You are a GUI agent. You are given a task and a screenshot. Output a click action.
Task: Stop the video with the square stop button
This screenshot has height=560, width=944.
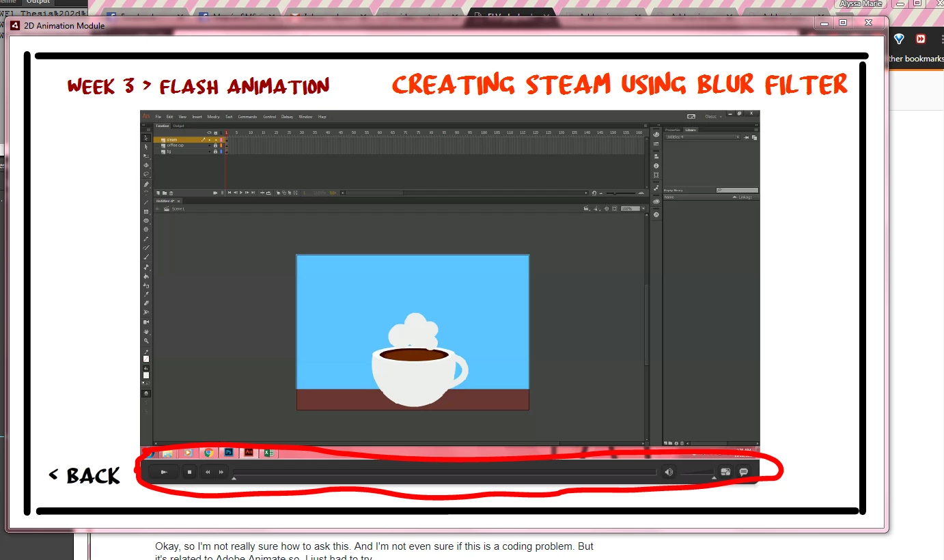pos(190,472)
